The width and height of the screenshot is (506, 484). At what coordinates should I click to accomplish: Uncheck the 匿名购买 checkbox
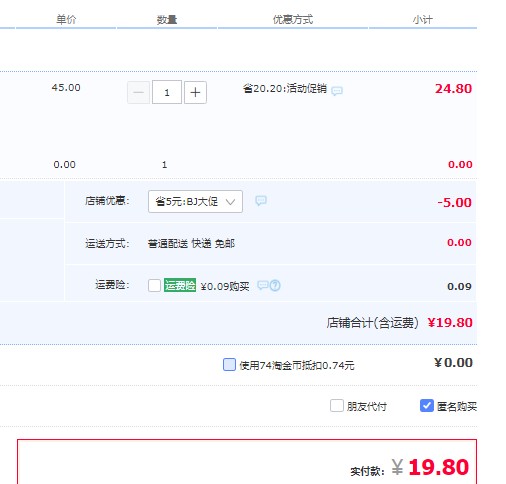pyautogui.click(x=427, y=406)
